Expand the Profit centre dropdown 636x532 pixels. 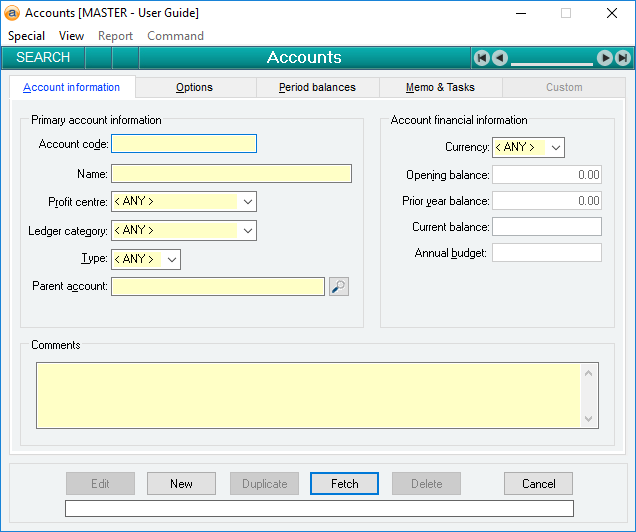pyautogui.click(x=247, y=202)
